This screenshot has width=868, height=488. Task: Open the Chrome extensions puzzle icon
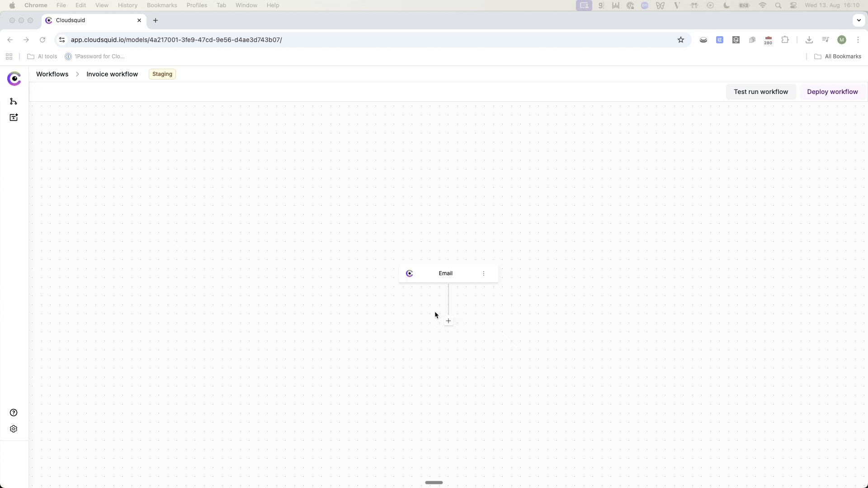(785, 40)
